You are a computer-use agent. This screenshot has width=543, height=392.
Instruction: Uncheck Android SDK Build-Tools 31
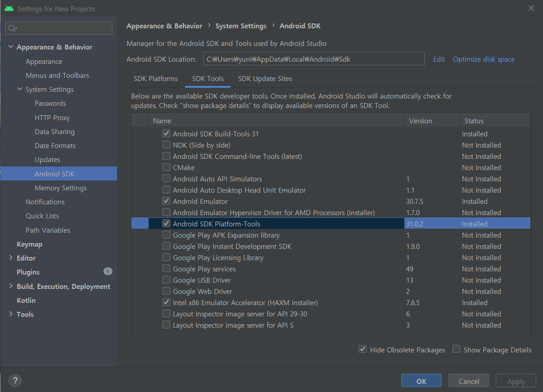pyautogui.click(x=166, y=134)
